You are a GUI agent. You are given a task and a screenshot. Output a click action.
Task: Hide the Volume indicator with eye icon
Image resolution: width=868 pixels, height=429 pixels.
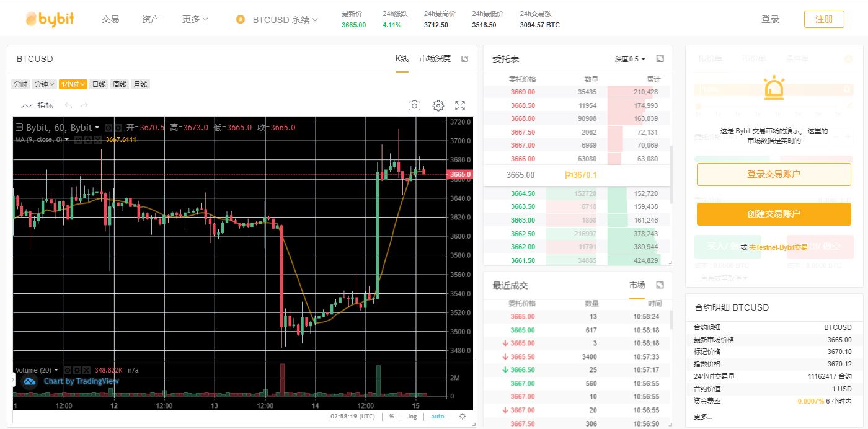[x=68, y=370]
